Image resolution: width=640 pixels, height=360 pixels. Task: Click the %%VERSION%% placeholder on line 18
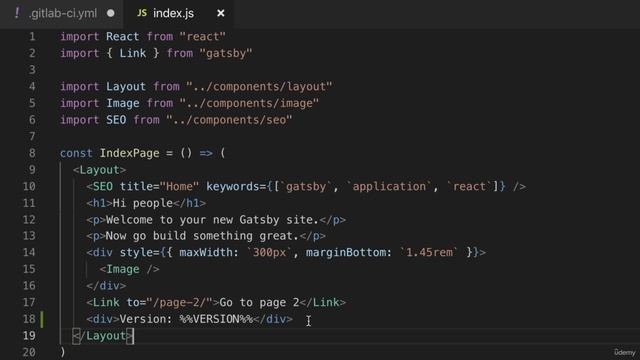click(x=216, y=319)
